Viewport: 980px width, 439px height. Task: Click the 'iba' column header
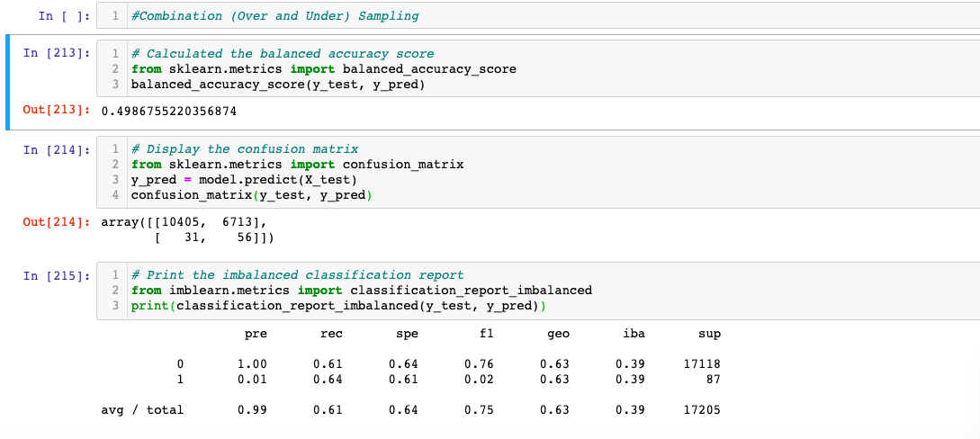click(634, 334)
